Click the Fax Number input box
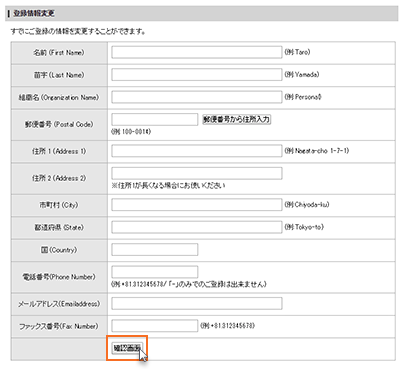 155,326
